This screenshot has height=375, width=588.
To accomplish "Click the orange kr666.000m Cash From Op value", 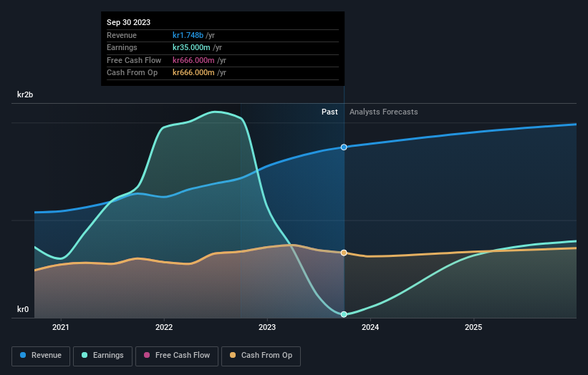I will pos(193,73).
